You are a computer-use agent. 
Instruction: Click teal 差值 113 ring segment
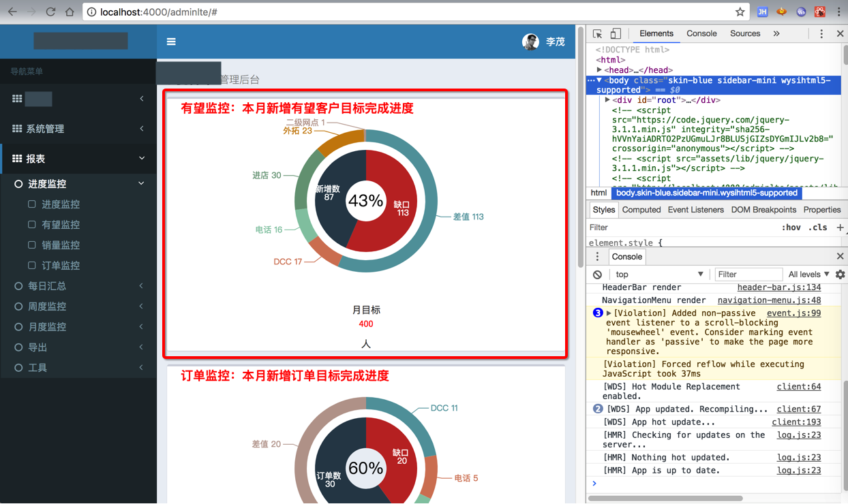tap(429, 201)
